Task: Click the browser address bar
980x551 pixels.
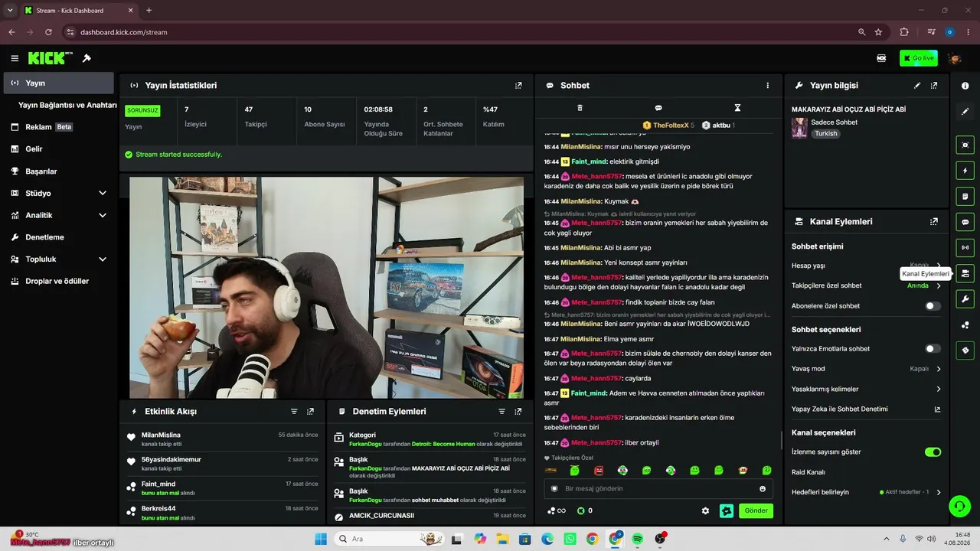Action: pyautogui.click(x=459, y=32)
